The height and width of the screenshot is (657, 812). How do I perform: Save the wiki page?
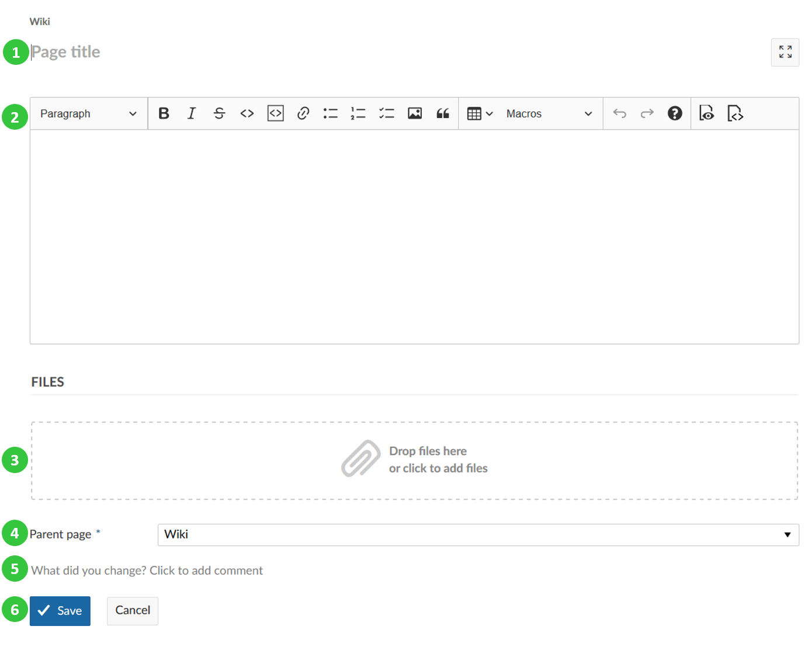[60, 610]
